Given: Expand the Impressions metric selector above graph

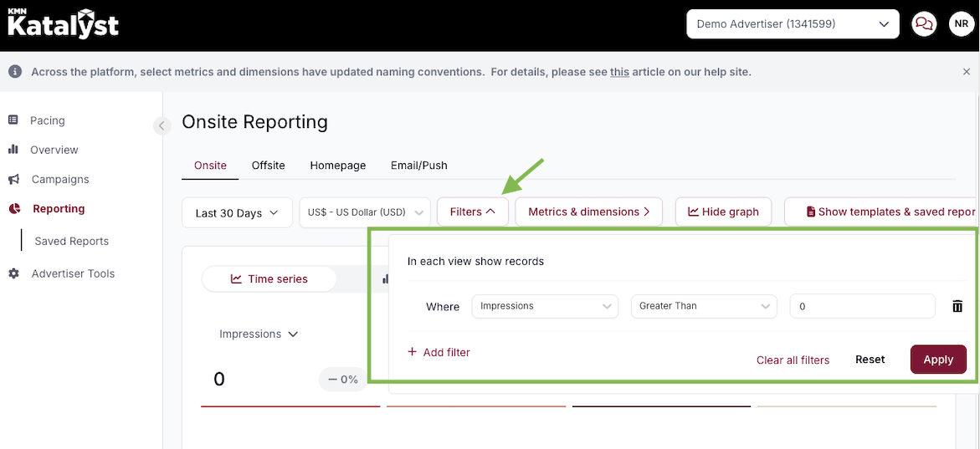Looking at the screenshot, I should point(259,334).
